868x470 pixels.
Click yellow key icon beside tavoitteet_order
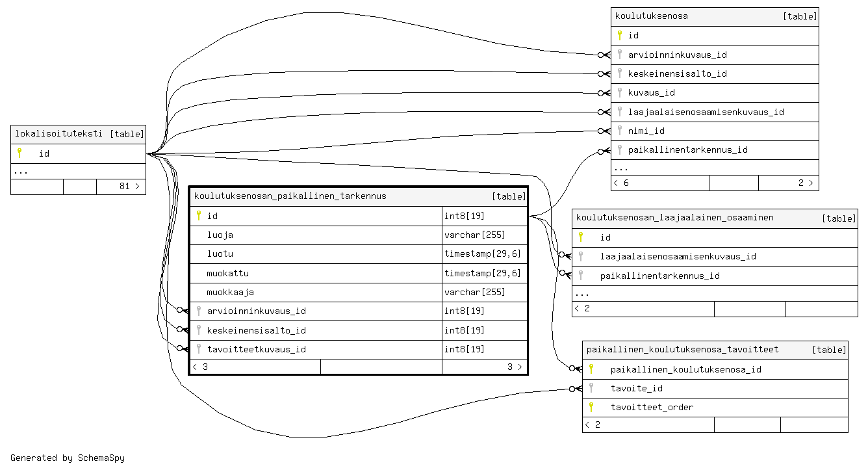[591, 407]
